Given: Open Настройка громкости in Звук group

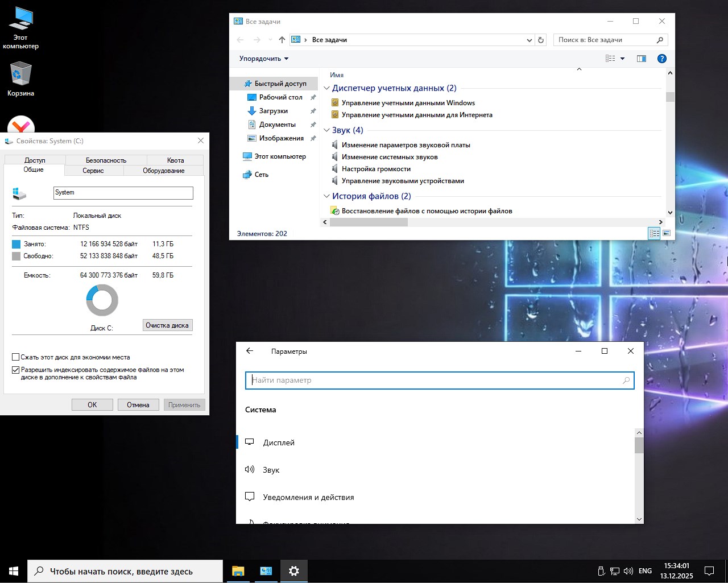Looking at the screenshot, I should [x=377, y=168].
